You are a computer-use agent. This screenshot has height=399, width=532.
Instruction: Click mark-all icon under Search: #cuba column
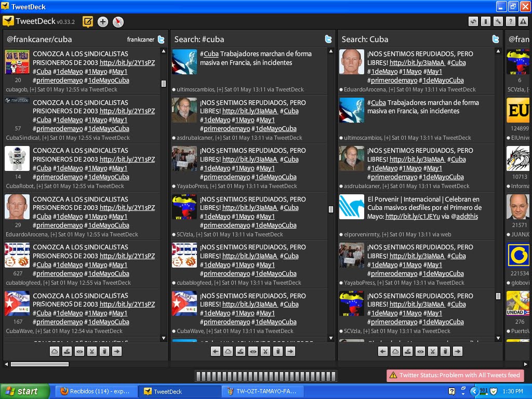click(x=241, y=352)
